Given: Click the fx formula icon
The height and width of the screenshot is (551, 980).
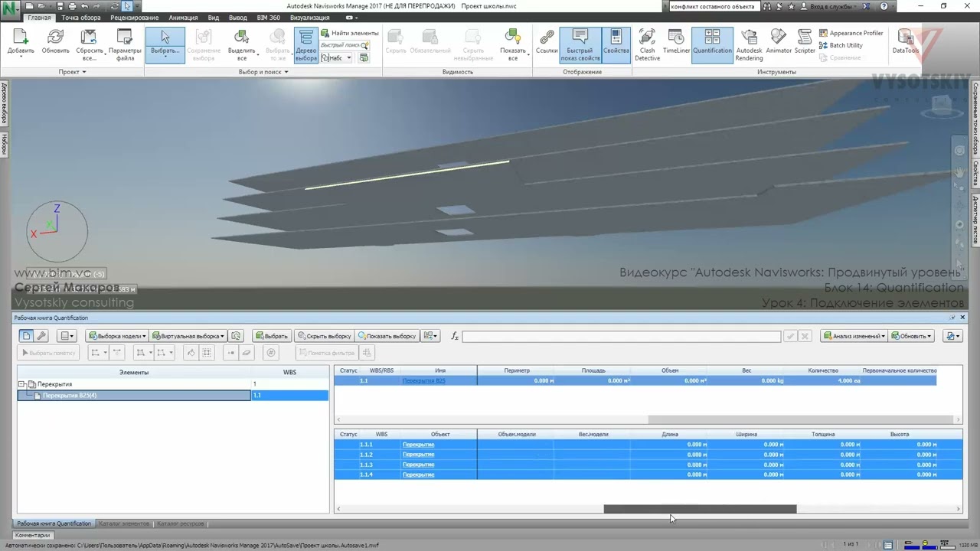Looking at the screenshot, I should click(x=455, y=336).
